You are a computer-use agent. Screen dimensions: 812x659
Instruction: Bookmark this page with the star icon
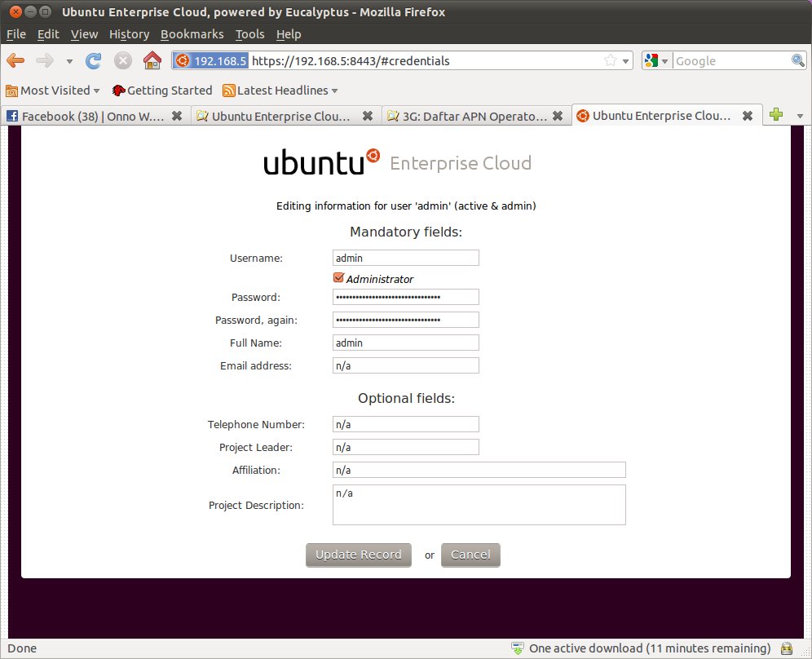pos(610,60)
